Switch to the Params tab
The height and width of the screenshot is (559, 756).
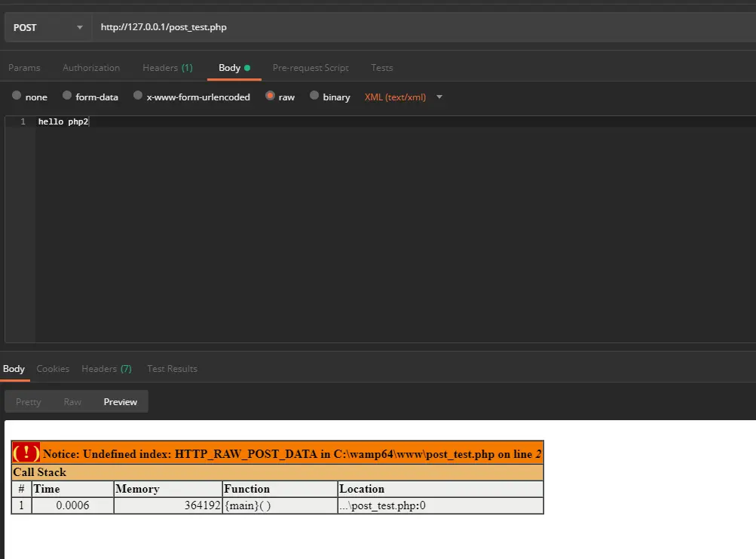coord(24,68)
